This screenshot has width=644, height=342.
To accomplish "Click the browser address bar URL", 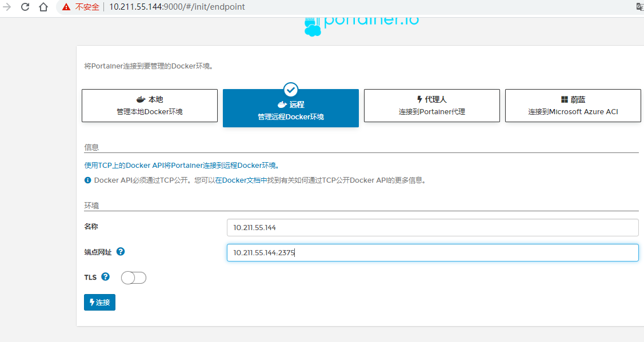I will coord(177,7).
